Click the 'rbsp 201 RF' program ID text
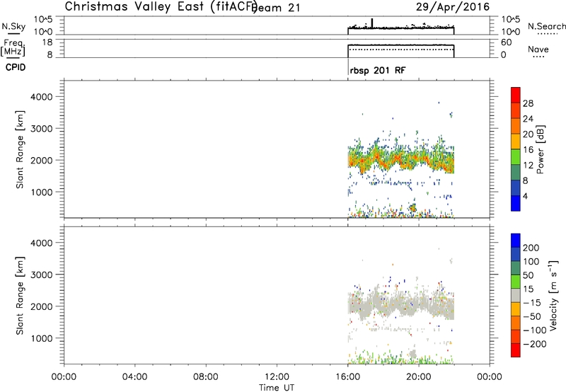This screenshot has height=392, width=566. click(x=378, y=70)
